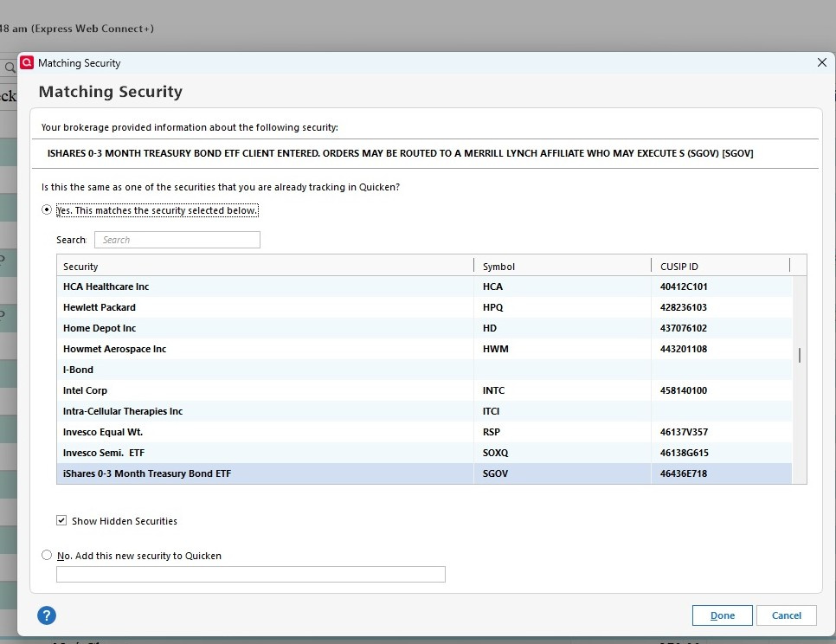Click the Done button
The width and height of the screenshot is (836, 644).
(722, 615)
